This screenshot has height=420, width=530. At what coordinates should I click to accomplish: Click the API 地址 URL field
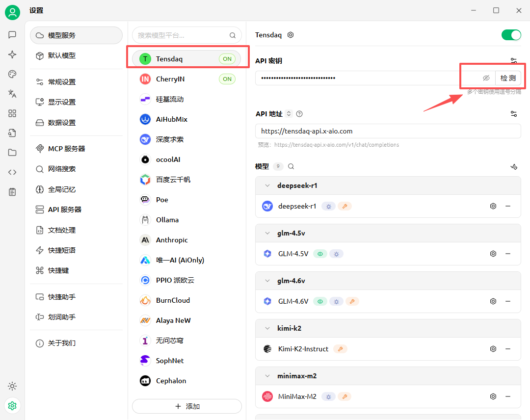tap(388, 131)
